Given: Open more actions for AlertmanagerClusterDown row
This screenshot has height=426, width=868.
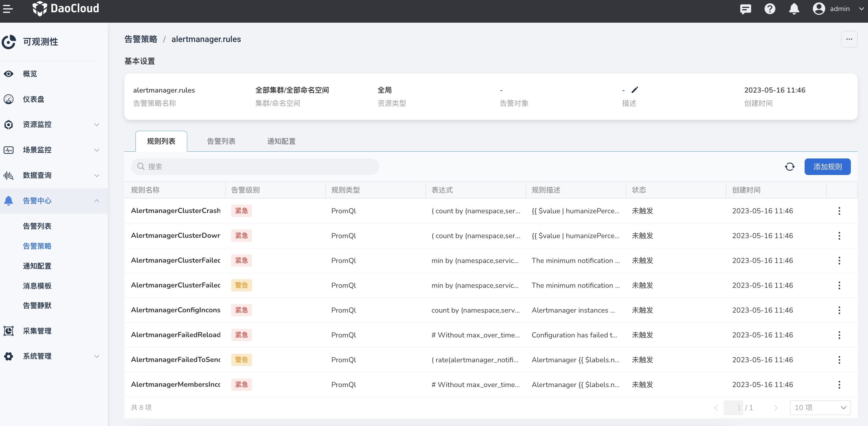Looking at the screenshot, I should (x=839, y=236).
